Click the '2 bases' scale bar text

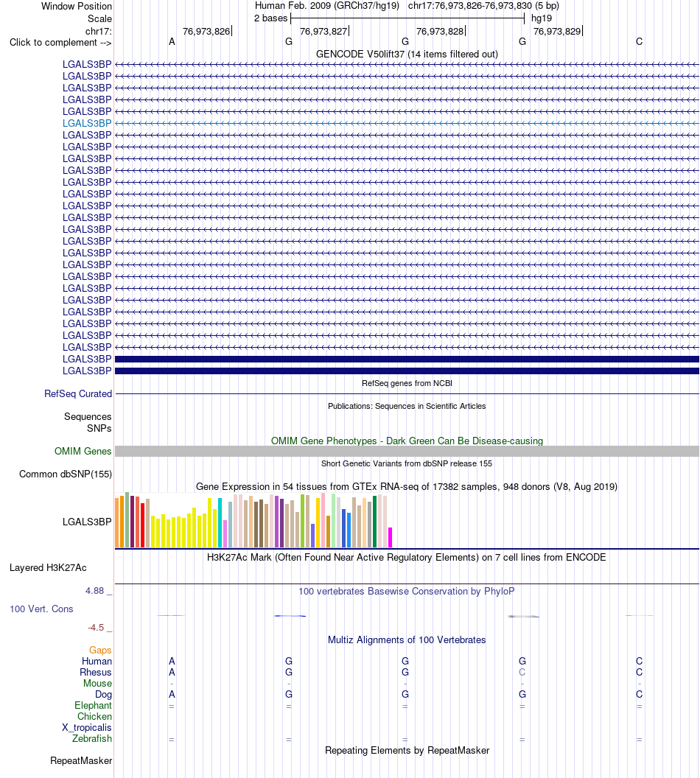click(x=271, y=18)
